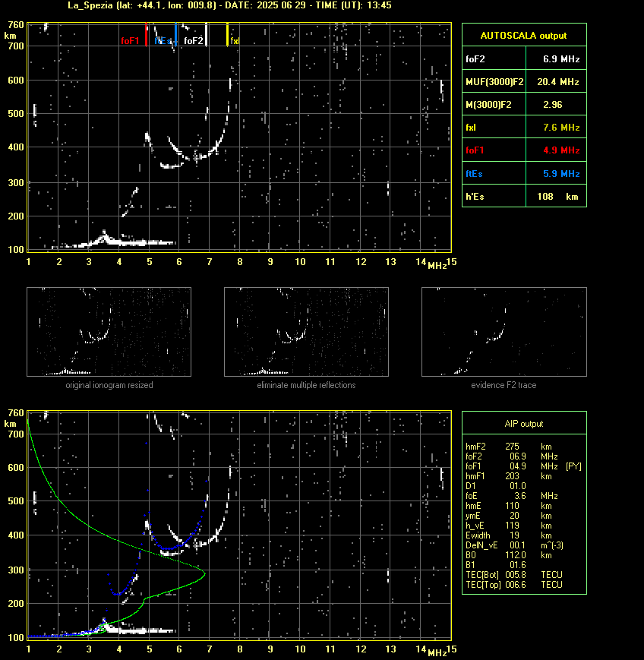Click the fxI label in AUTOSCALA table
Image resolution: width=644 pixels, height=660 pixels.
[x=471, y=127]
